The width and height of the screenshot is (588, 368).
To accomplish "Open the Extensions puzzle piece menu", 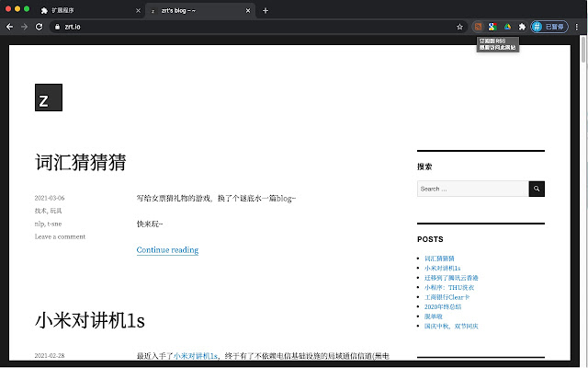I will click(x=522, y=27).
